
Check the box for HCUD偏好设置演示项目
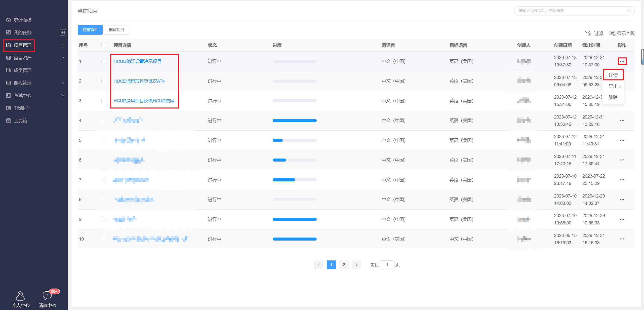click(x=104, y=61)
